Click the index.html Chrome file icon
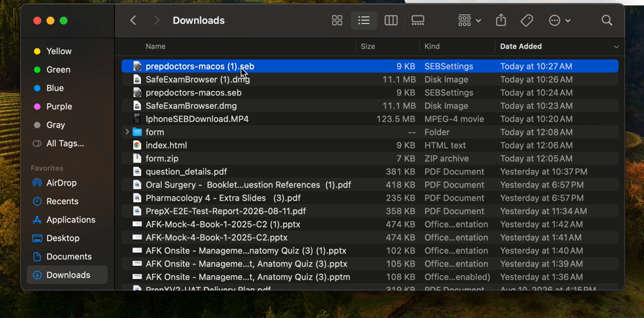 tap(137, 145)
